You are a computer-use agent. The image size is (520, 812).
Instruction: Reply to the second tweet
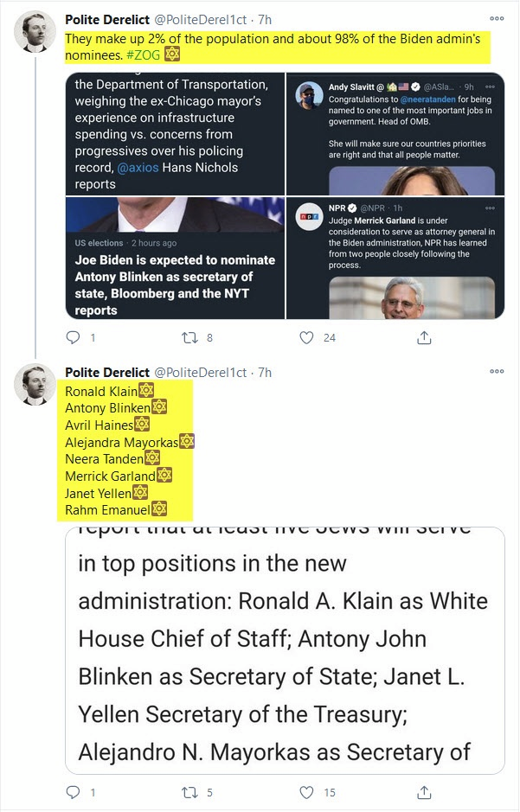click(x=74, y=792)
